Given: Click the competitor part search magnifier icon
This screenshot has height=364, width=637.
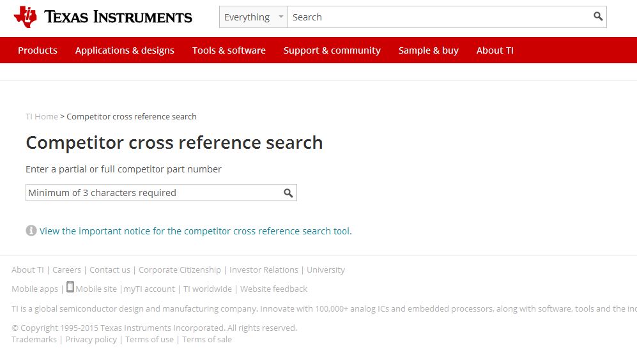Looking at the screenshot, I should point(288,193).
